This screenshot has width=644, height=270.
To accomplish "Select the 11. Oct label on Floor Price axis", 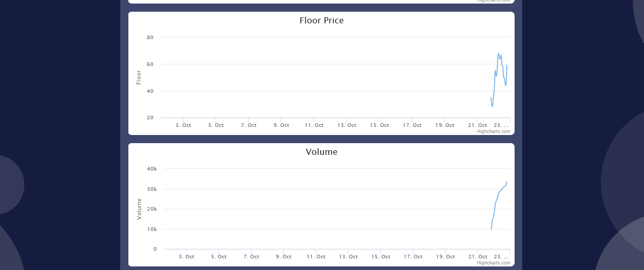I will (x=314, y=125).
